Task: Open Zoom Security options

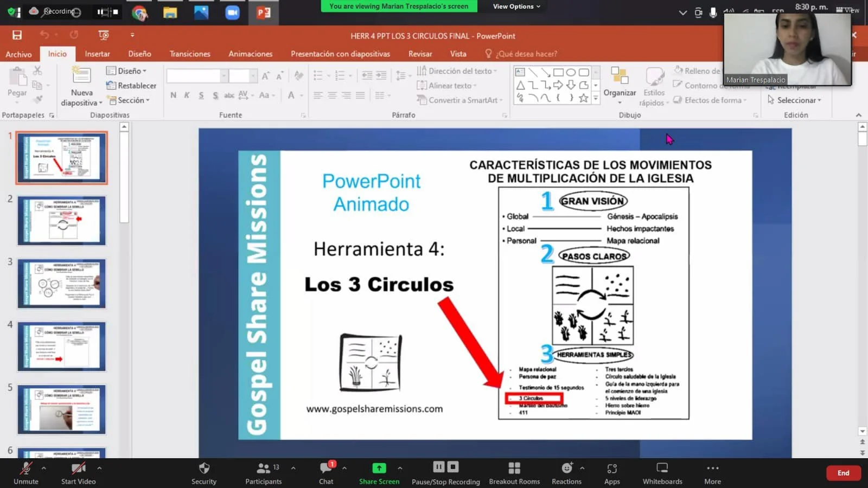Action: click(204, 473)
